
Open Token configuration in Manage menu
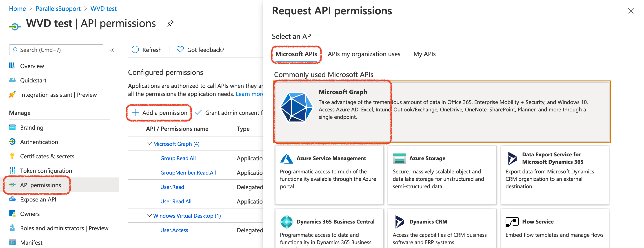click(x=46, y=170)
